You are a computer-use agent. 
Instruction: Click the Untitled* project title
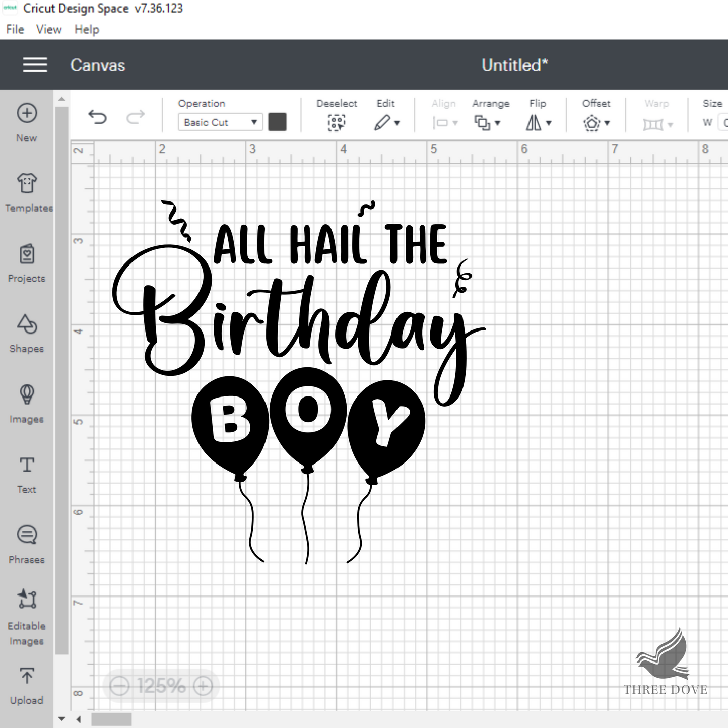(x=514, y=65)
